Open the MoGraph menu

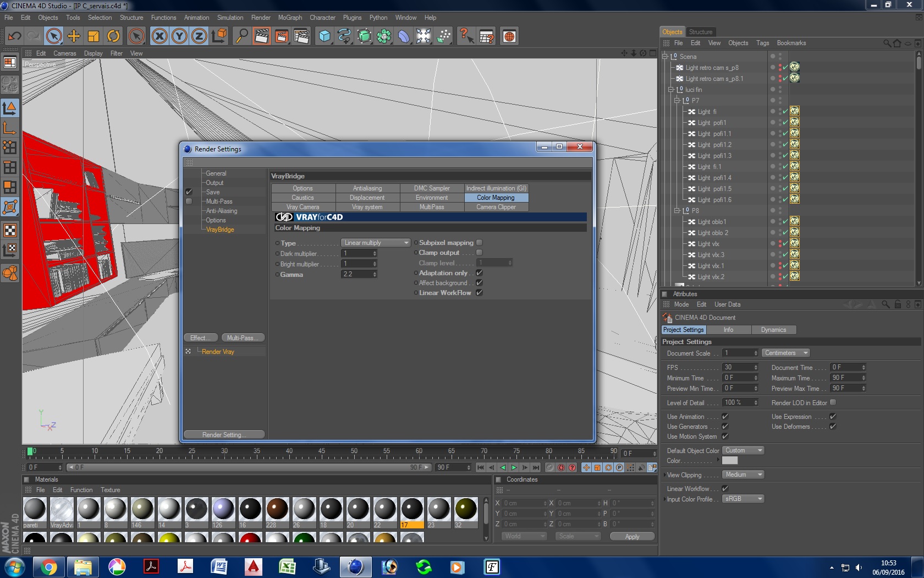click(290, 18)
